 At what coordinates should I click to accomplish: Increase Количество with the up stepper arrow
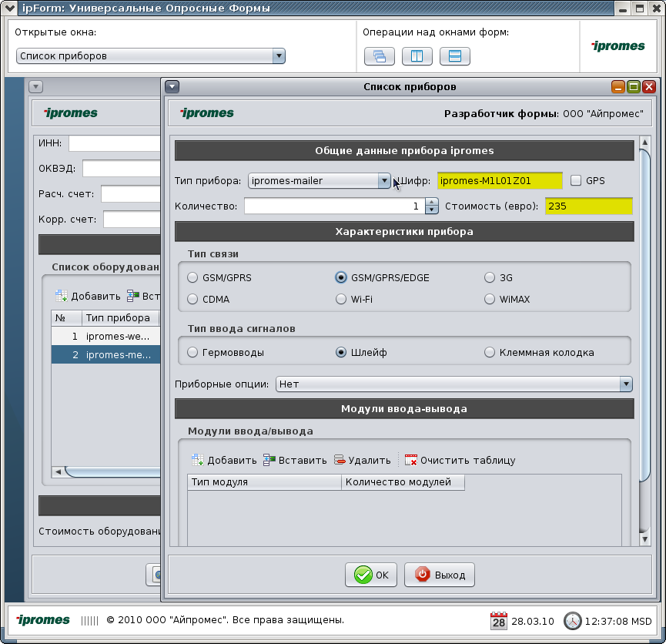(x=431, y=202)
